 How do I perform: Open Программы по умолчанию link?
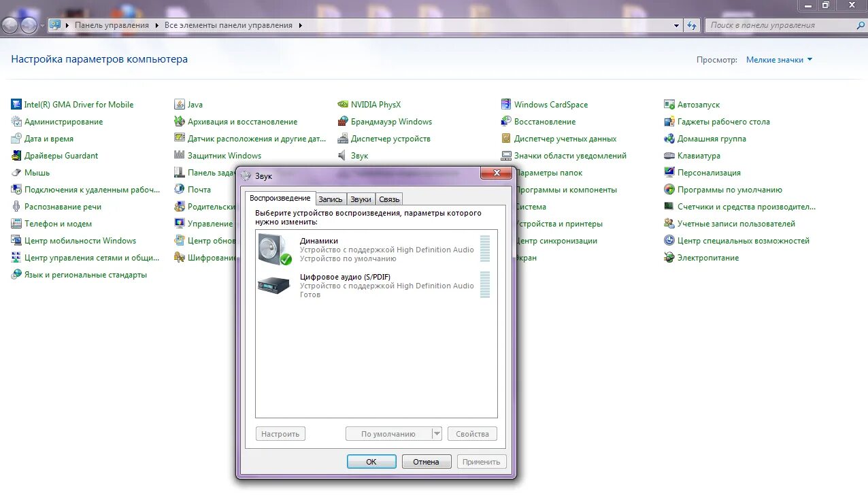pyautogui.click(x=730, y=190)
